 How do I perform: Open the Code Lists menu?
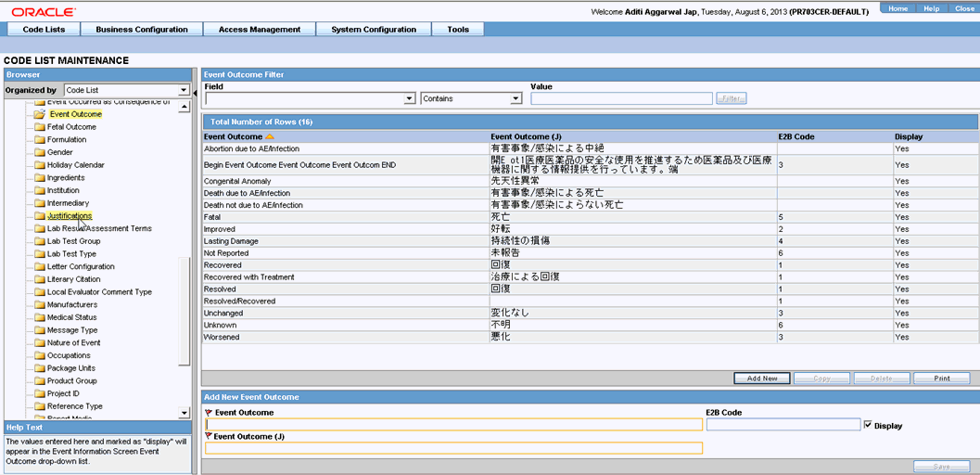[44, 30]
